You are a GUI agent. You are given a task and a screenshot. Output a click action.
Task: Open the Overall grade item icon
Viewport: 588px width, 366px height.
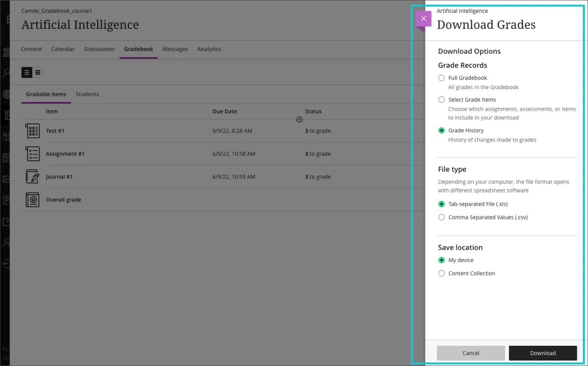click(32, 199)
